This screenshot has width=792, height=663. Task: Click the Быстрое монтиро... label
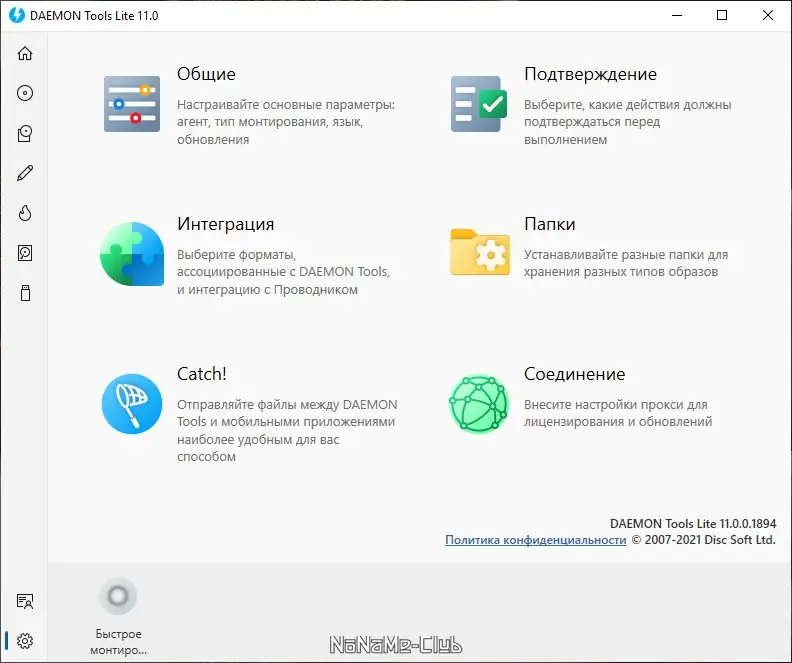pos(119,642)
